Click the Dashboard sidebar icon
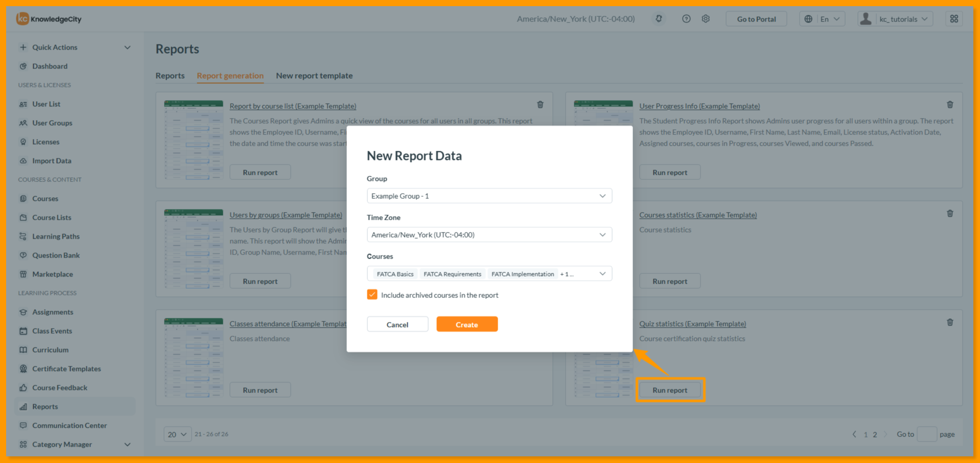The image size is (980, 463). tap(23, 66)
